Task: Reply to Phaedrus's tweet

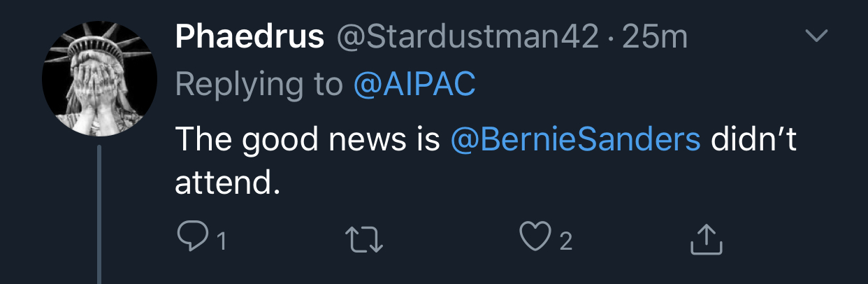Action: coord(189,239)
